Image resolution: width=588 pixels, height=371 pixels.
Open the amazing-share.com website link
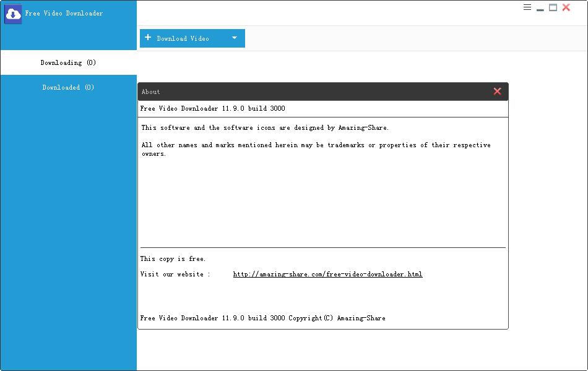click(327, 274)
